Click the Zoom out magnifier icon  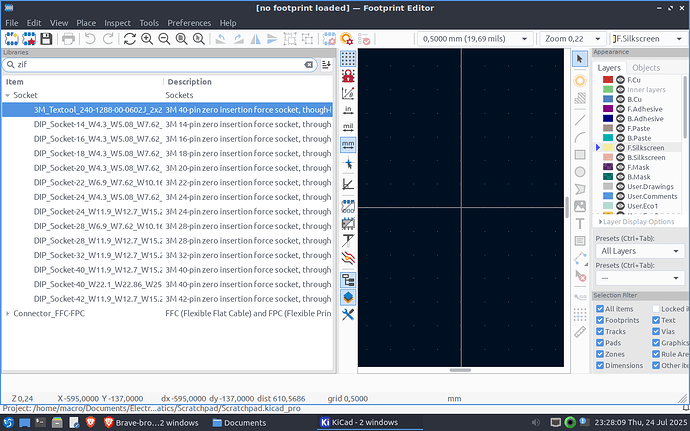pyautogui.click(x=164, y=39)
